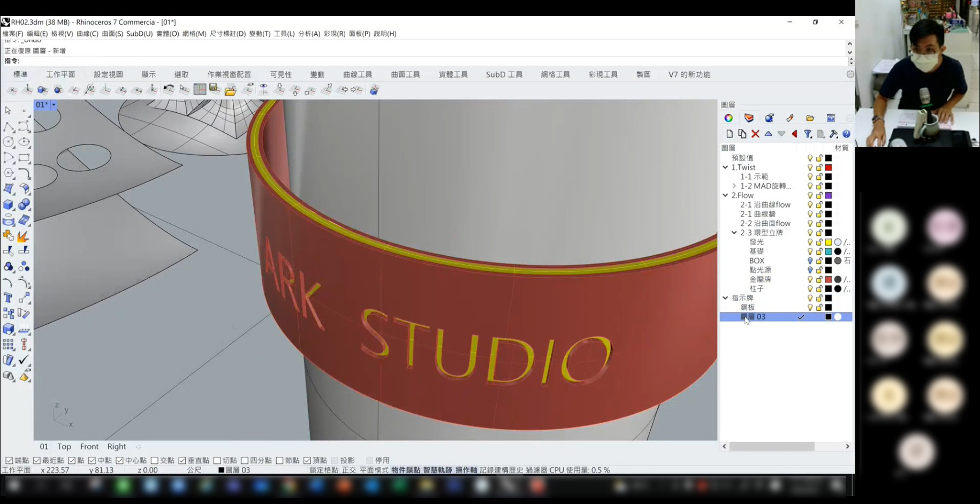980x504 pixels.
Task: Switch to the 曲線工具 toolbar tab
Action: point(358,74)
